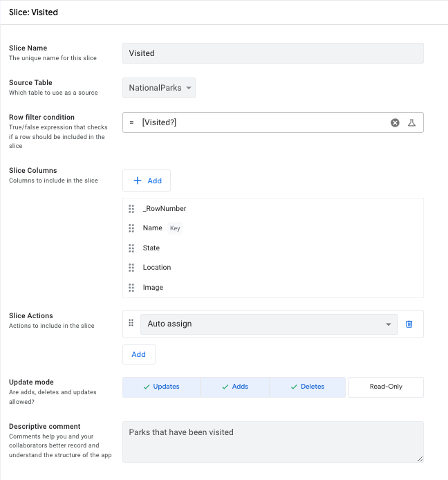The width and height of the screenshot is (448, 480).
Task: Click the Auto assign action drag handle
Action: pyautogui.click(x=131, y=323)
